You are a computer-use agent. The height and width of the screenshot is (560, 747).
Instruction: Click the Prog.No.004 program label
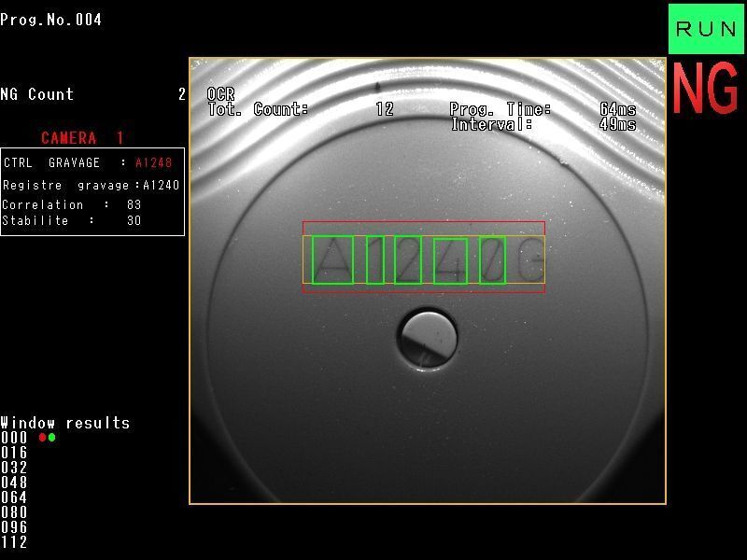pyautogui.click(x=51, y=20)
